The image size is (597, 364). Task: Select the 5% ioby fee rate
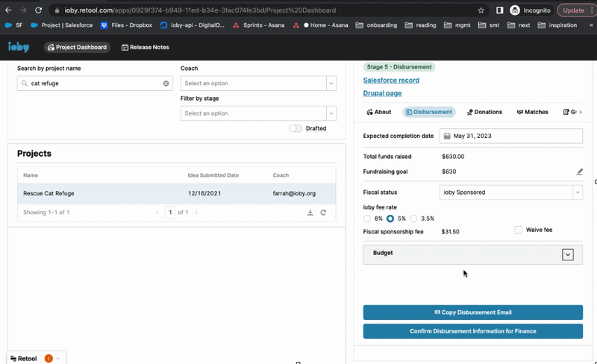click(390, 219)
